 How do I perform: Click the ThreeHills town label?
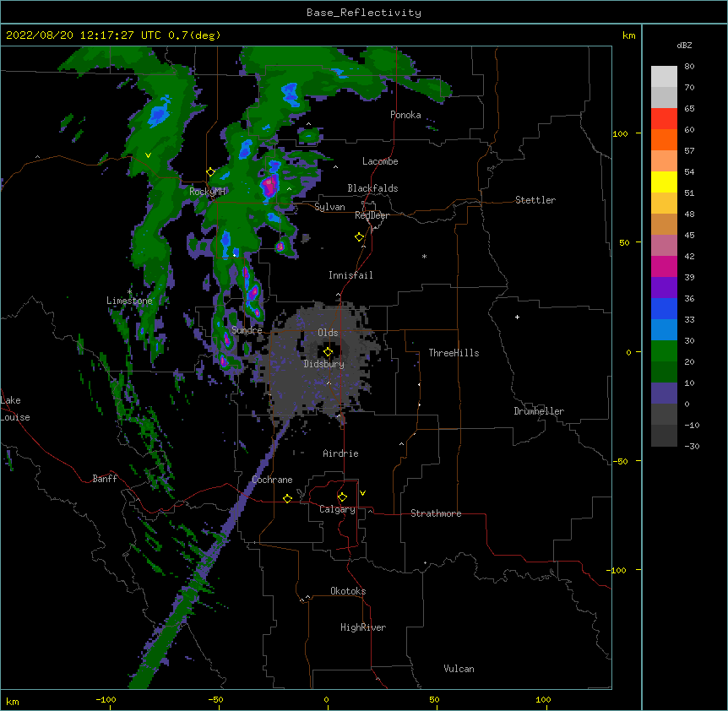click(454, 353)
